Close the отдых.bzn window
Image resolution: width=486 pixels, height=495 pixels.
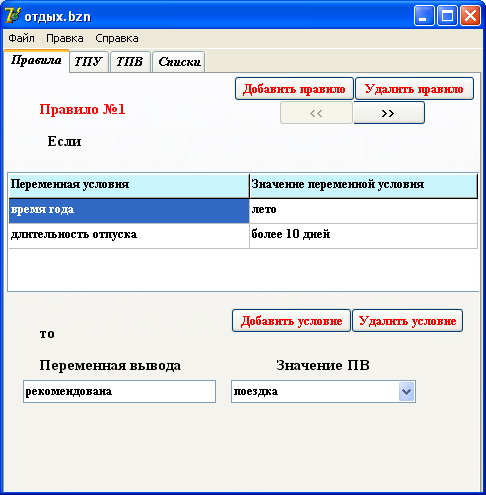click(470, 16)
